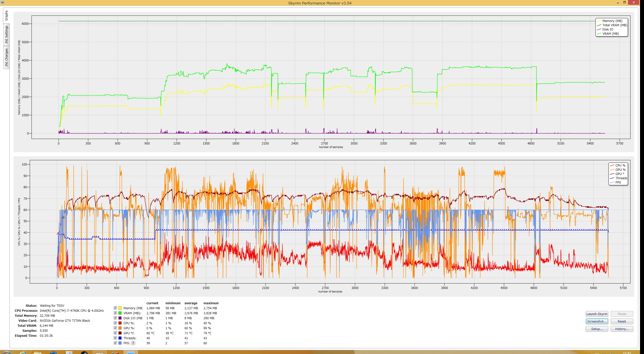Uncheck the GPU % checkbox

pos(115,328)
